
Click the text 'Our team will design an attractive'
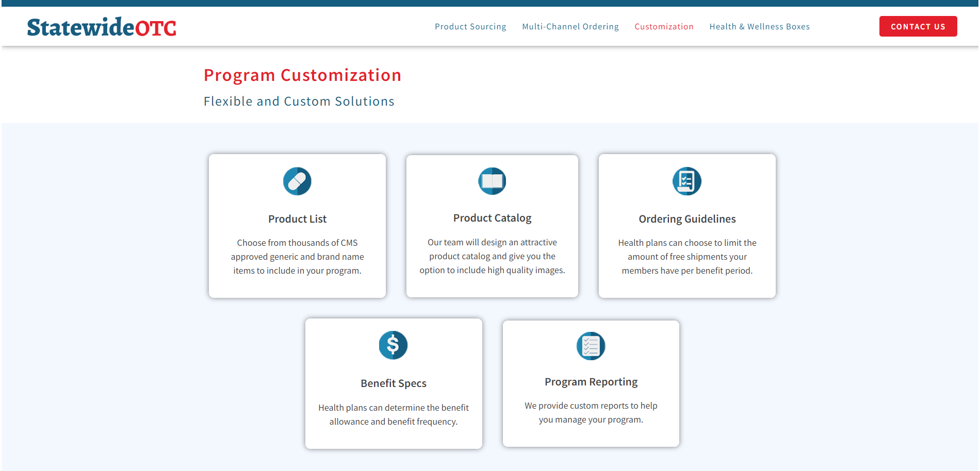click(492, 242)
